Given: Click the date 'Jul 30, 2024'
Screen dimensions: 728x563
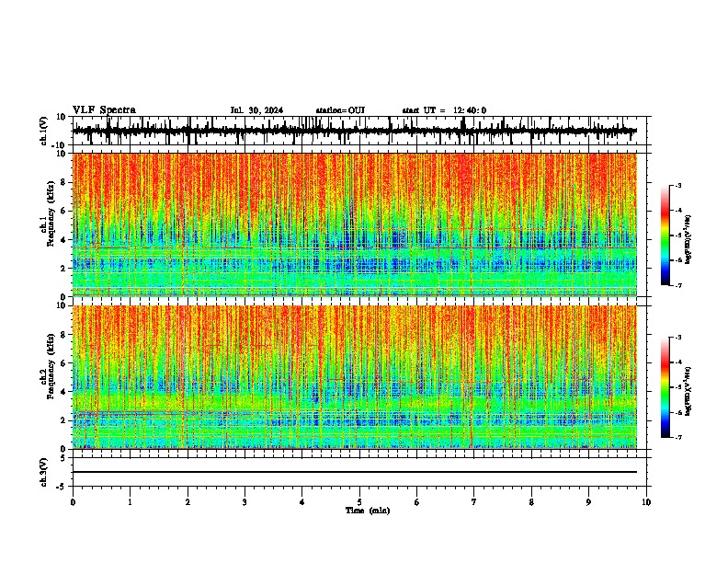Looking at the screenshot, I should pos(256,110).
